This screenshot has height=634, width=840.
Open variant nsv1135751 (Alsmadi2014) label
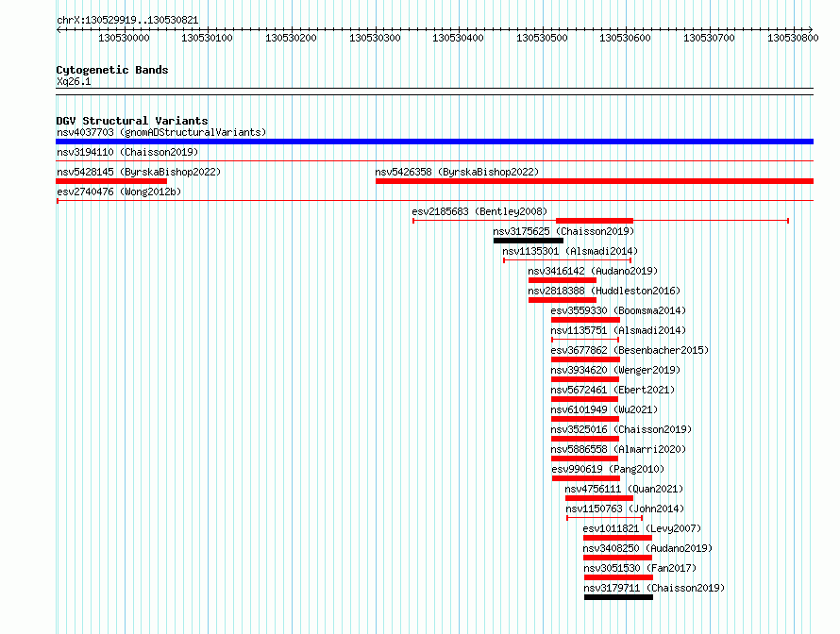point(618,330)
